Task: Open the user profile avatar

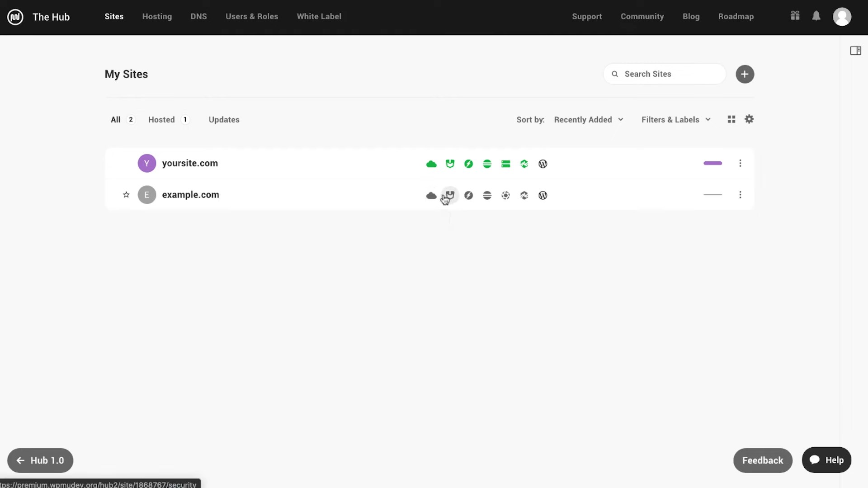Action: (x=842, y=17)
